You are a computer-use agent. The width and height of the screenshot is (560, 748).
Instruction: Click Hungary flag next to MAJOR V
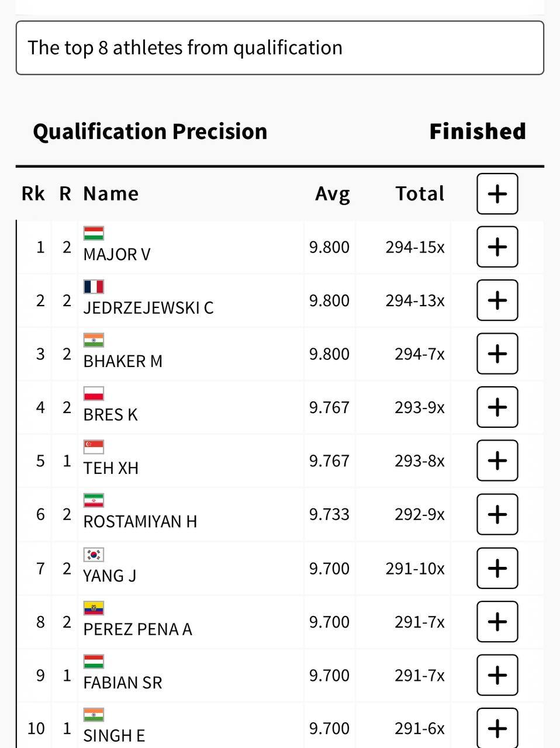[x=94, y=233]
